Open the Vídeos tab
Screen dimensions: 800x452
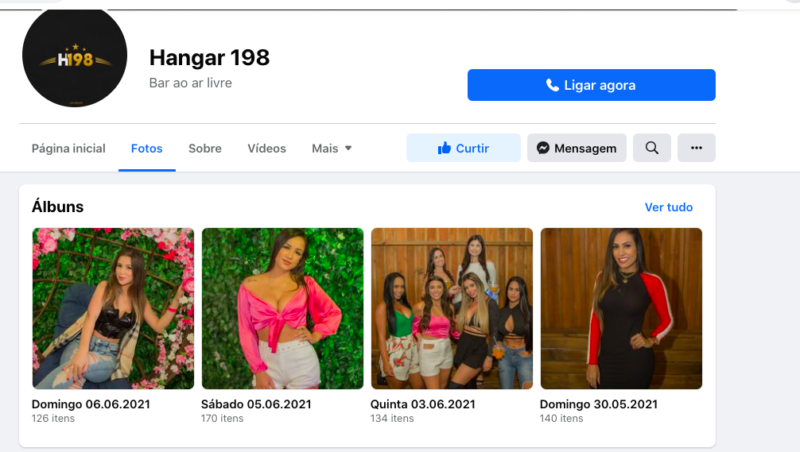[267, 148]
